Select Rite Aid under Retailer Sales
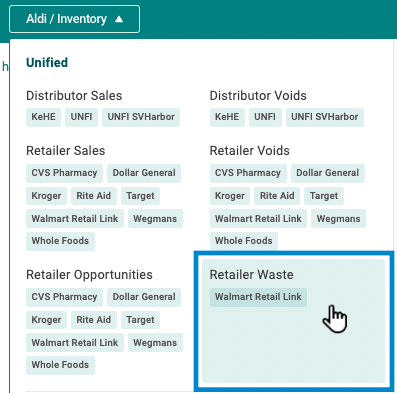The width and height of the screenshot is (397, 393). [94, 196]
